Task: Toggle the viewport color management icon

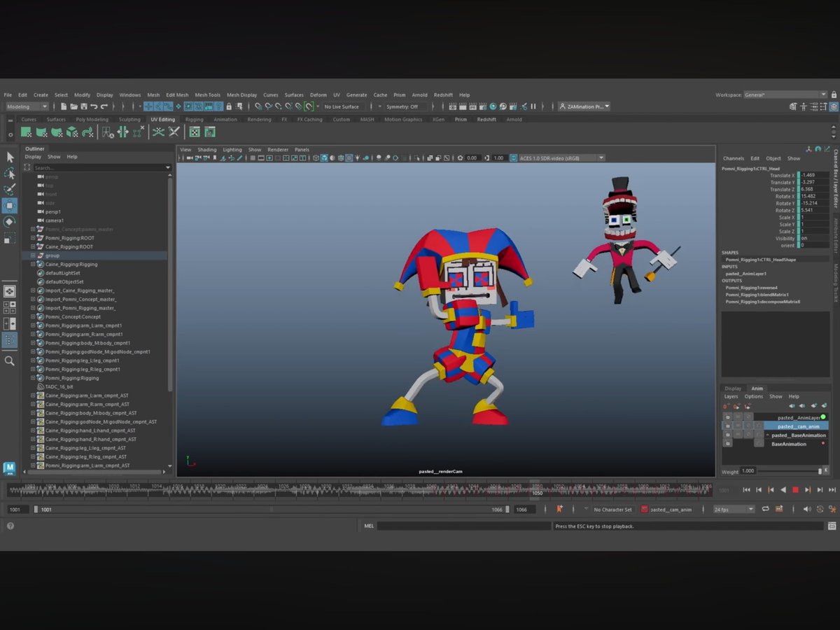Action: [513, 158]
